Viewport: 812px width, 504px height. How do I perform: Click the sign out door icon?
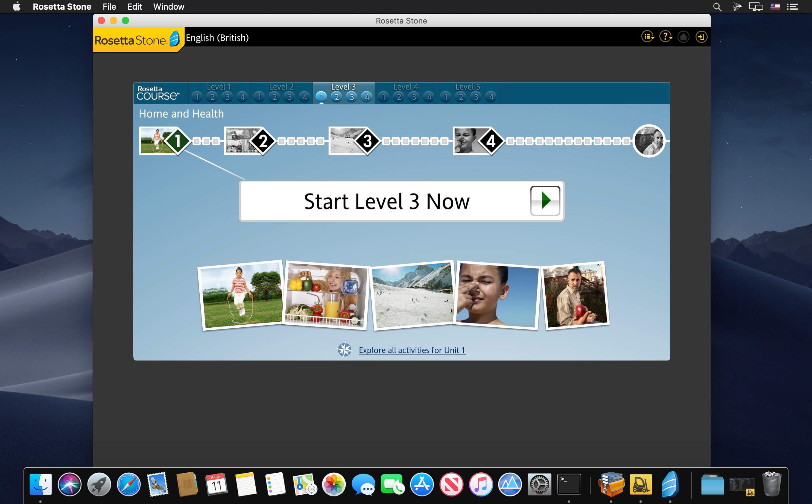[x=701, y=37]
